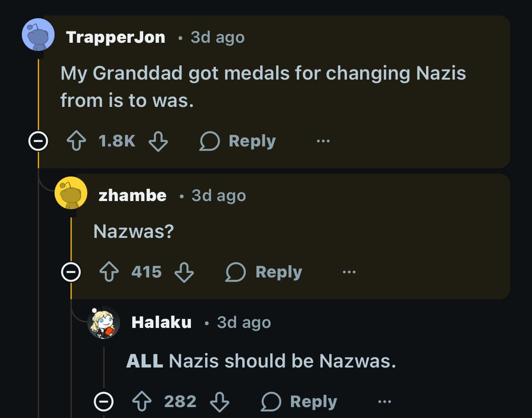The height and width of the screenshot is (418, 532).
Task: Open TrapperJon's avatar profile
Action: tap(38, 35)
